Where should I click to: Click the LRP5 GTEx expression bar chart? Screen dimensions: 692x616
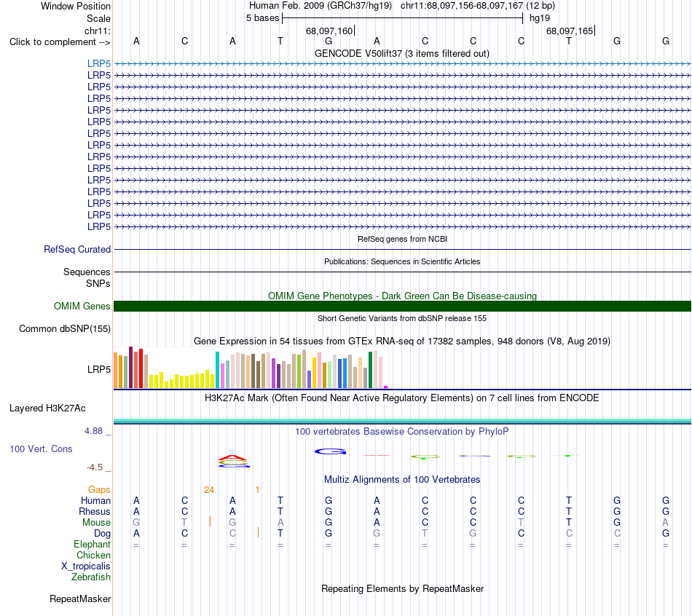[x=251, y=368]
